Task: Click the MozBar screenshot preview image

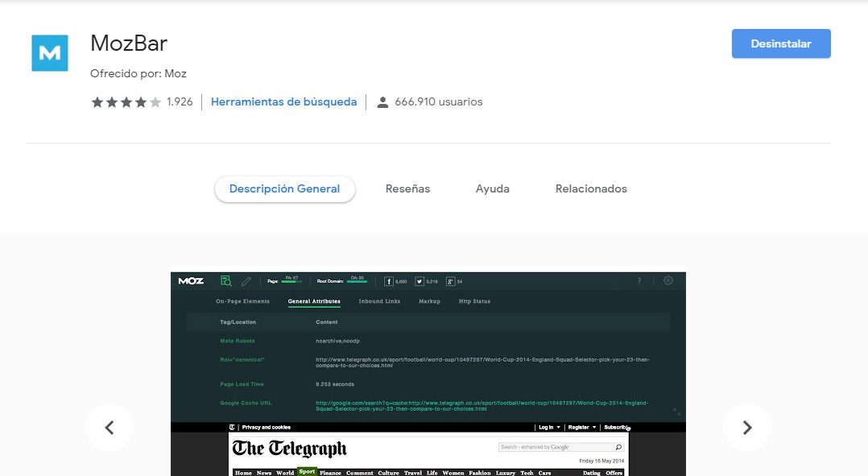Action: point(428,374)
